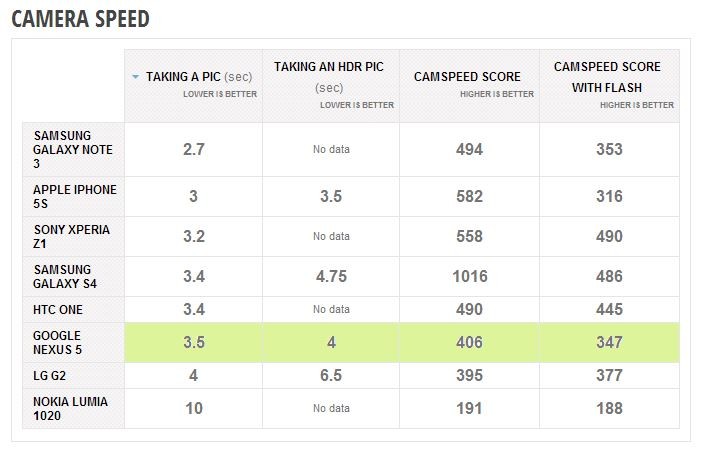The height and width of the screenshot is (449, 702).
Task: Sort by Taking an HDR Pic column
Action: coord(331,86)
